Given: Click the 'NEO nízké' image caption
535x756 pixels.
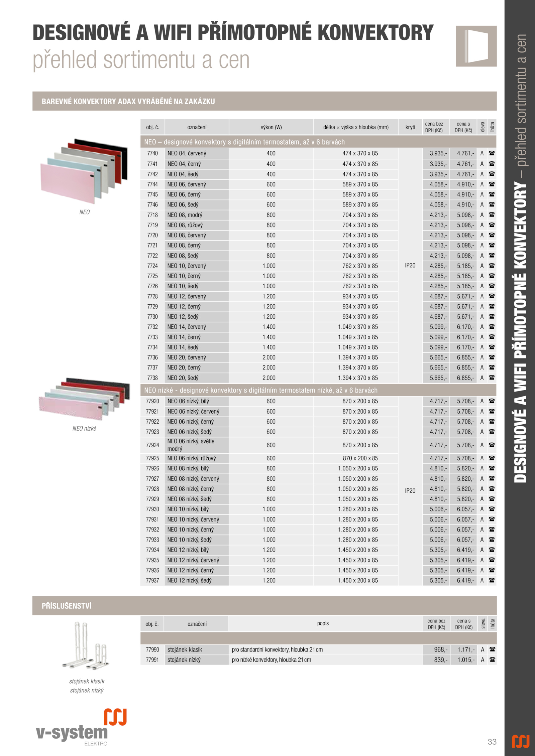Looking at the screenshot, I should pyautogui.click(x=84, y=428).
